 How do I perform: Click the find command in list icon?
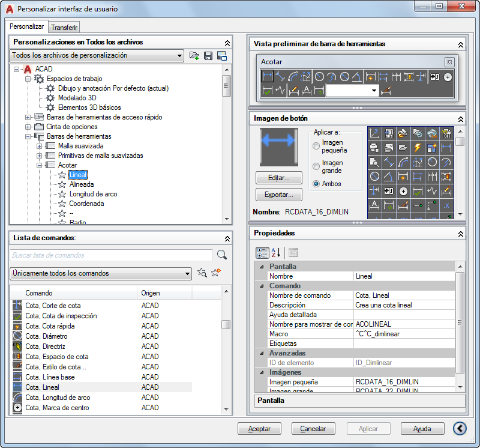202,273
